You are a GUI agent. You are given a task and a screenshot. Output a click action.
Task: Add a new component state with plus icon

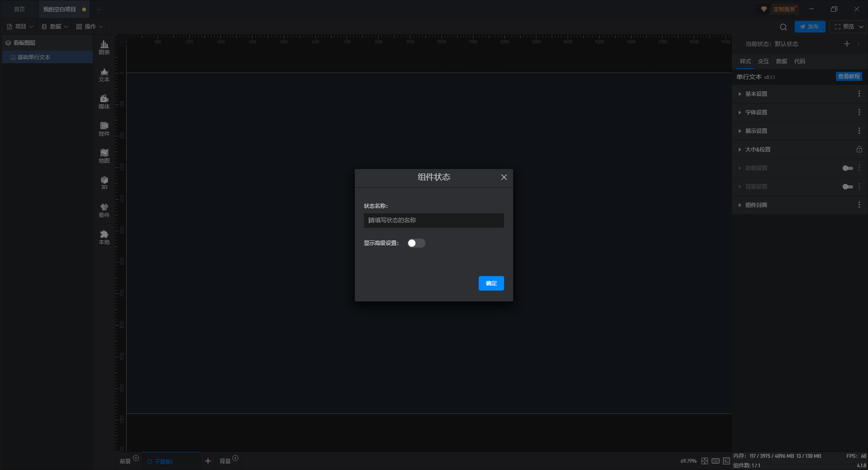(847, 44)
